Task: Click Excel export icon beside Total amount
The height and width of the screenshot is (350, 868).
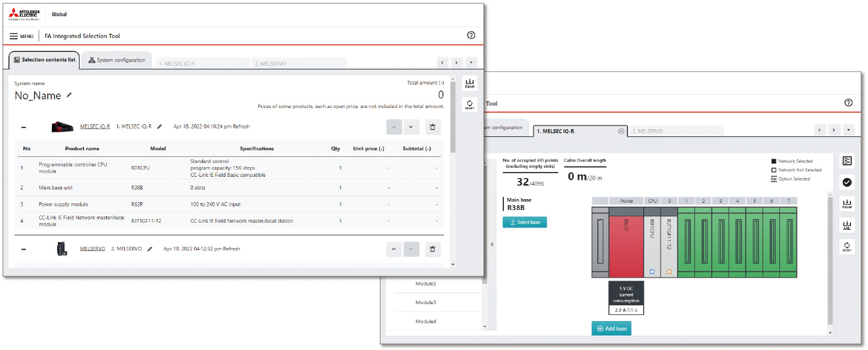Action: [x=470, y=83]
